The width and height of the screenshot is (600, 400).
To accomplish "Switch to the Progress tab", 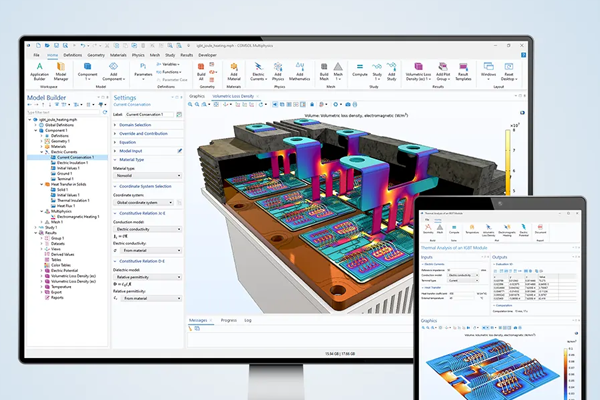I will 229,322.
